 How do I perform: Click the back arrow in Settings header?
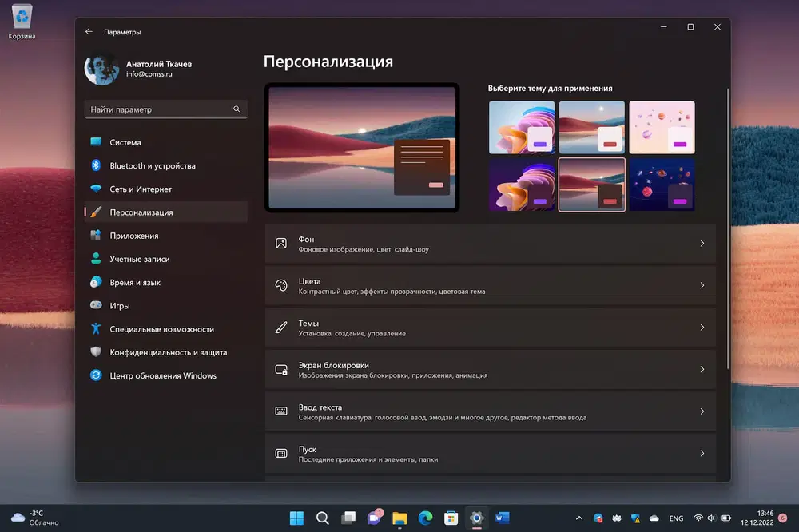[x=89, y=32]
